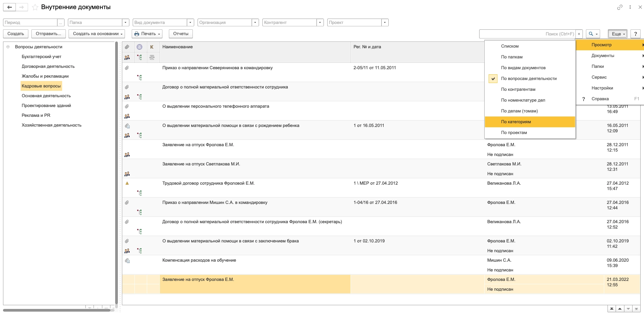
Task: Open the Документы submenu
Action: (602, 55)
